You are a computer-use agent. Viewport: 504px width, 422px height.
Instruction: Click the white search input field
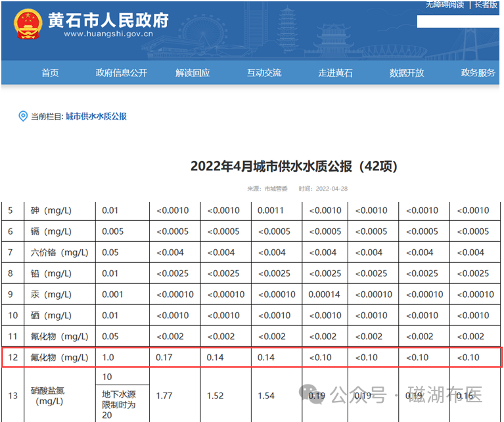pos(458,22)
